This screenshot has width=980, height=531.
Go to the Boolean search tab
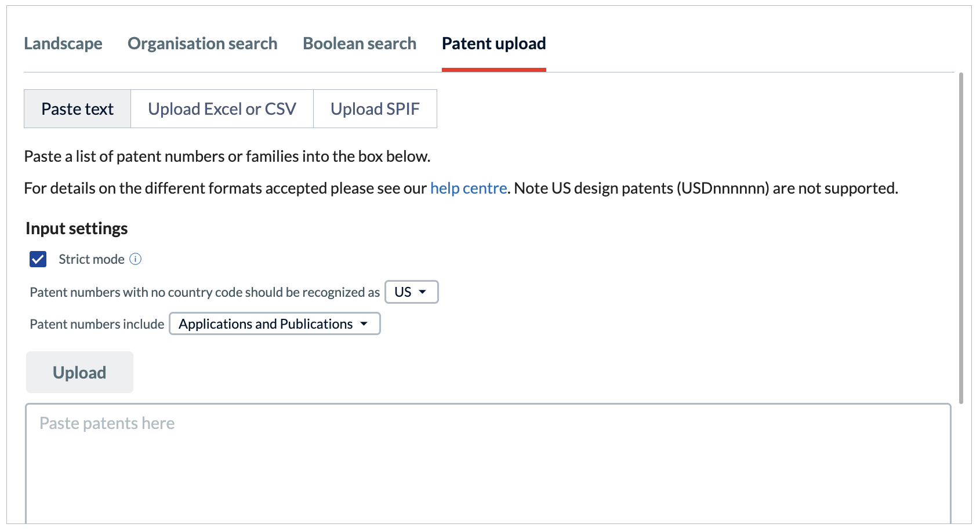(360, 43)
